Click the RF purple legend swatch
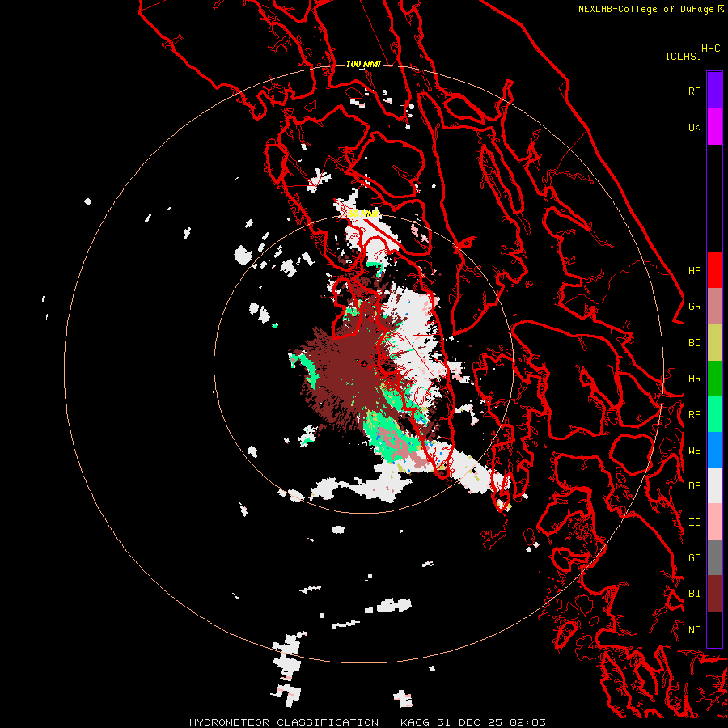728x728 pixels. [x=714, y=91]
